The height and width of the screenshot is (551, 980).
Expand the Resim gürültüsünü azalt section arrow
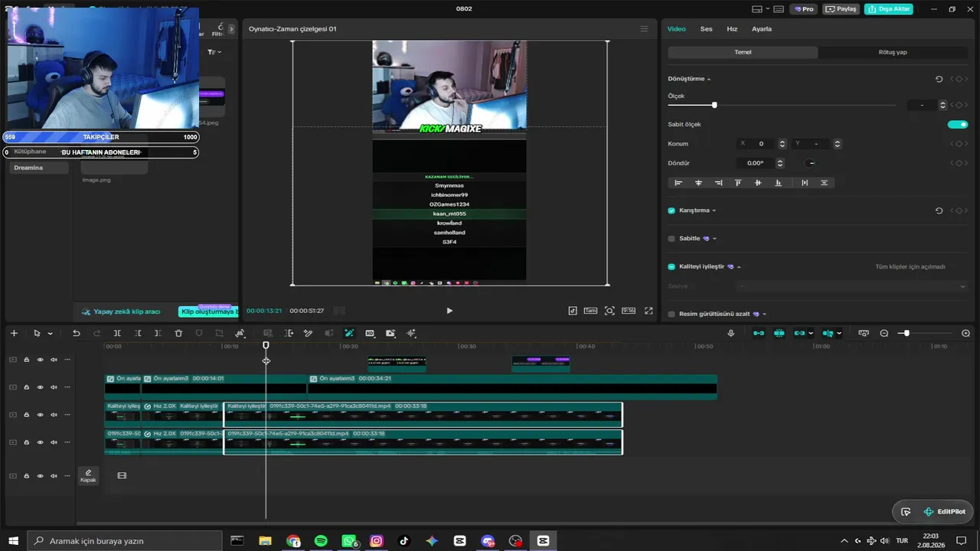point(764,314)
